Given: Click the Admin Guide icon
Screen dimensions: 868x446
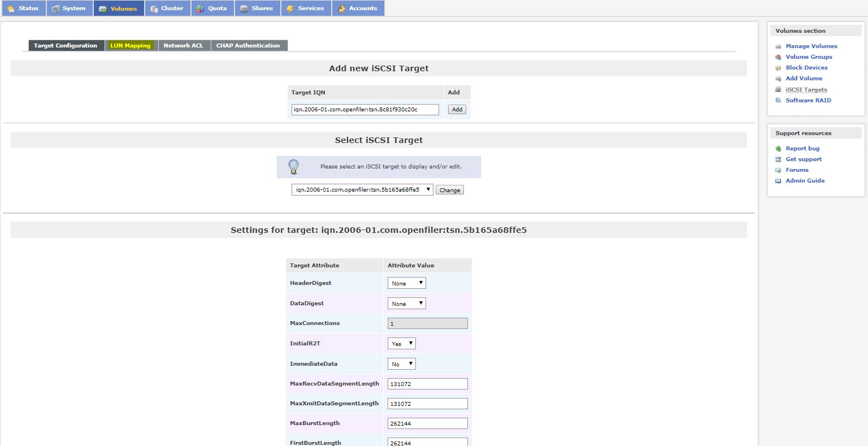Looking at the screenshot, I should tap(778, 181).
